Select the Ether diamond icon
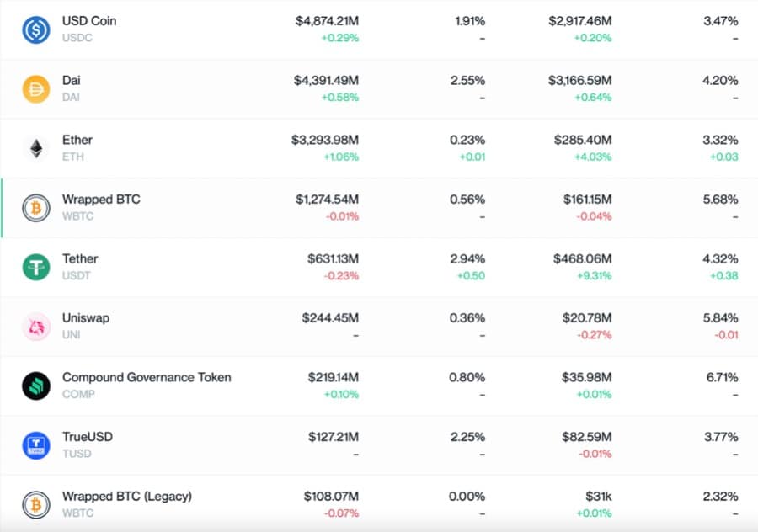The image size is (758, 532). tap(36, 148)
